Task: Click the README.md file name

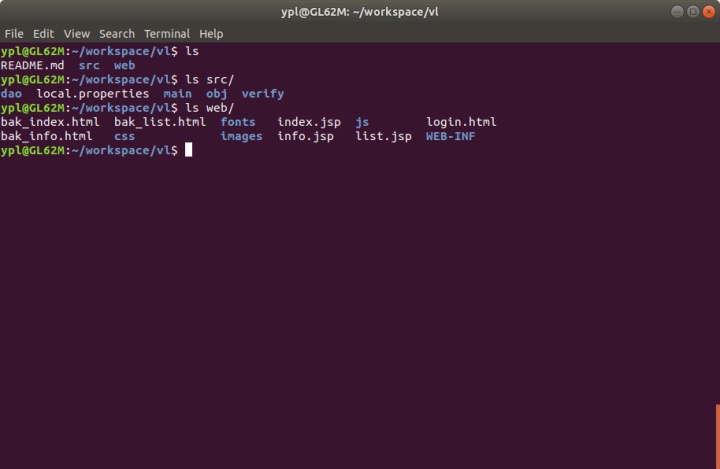Action: point(32,65)
